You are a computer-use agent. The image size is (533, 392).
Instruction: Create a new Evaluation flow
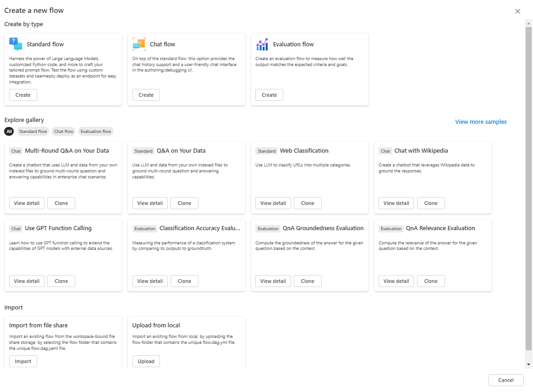point(269,95)
